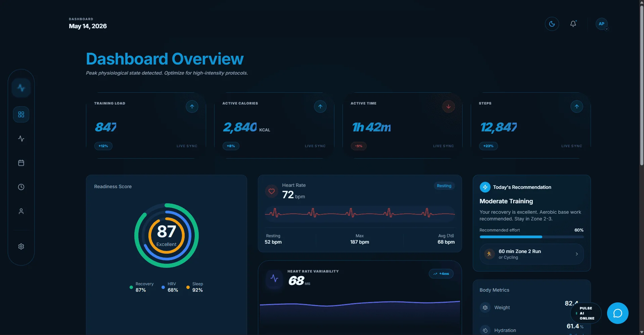Click the runner icon beside Zone 2 Run
Screen dimensions: 644x335
[489, 254]
